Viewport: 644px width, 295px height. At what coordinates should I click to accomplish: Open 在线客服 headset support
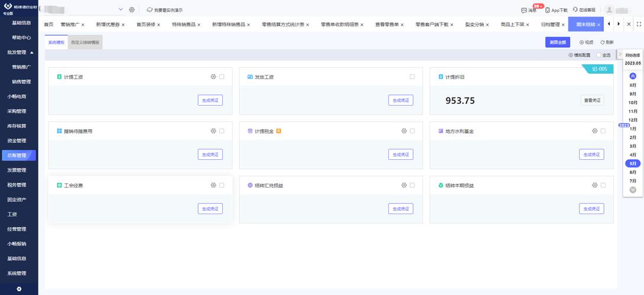[575, 10]
